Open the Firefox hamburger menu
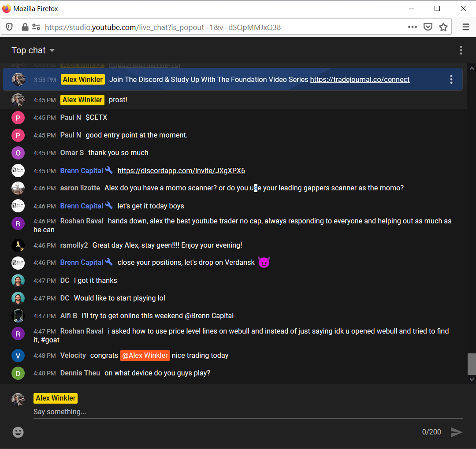 point(466,26)
